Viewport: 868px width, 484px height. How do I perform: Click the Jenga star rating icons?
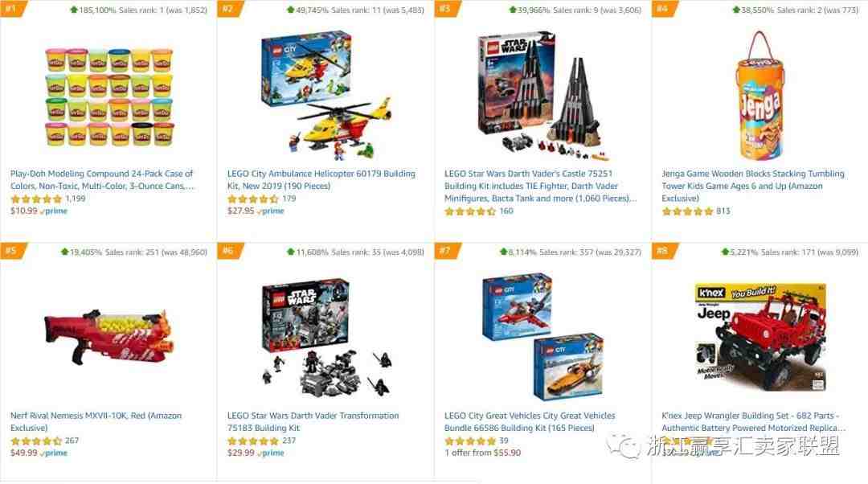[687, 211]
